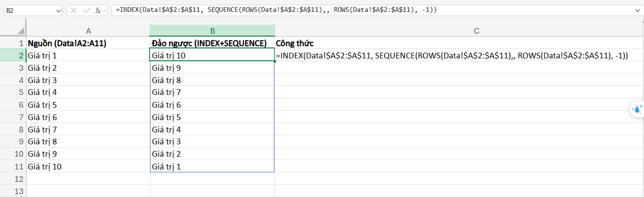Click the floating sparkle droplet icon
This screenshot has height=197, width=644.
pyautogui.click(x=637, y=109)
